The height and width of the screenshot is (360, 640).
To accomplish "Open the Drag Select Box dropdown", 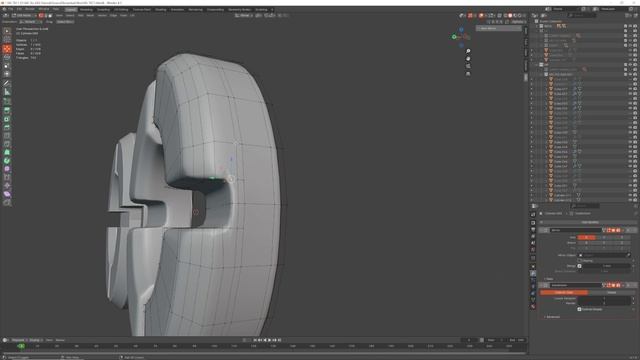I will (65, 22).
